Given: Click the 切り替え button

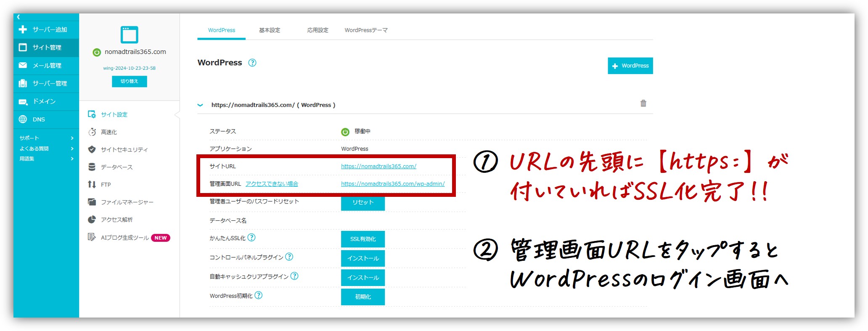Looking at the screenshot, I should [x=129, y=81].
